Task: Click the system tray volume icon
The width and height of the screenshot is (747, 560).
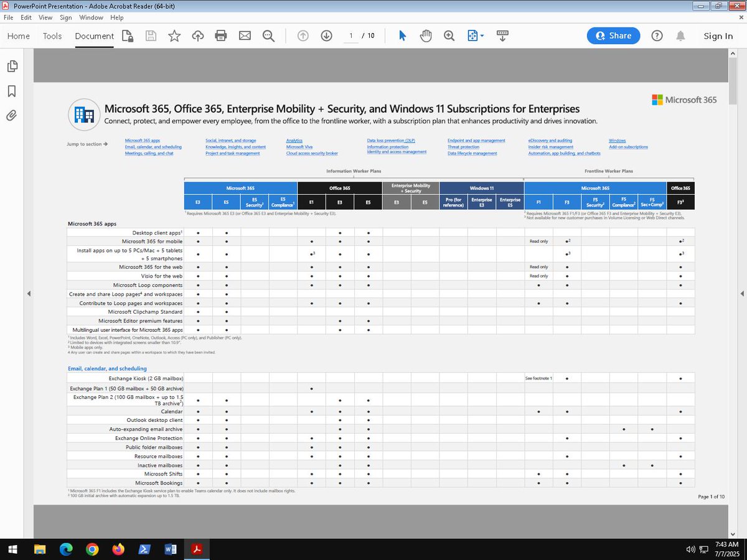Action: (x=690, y=549)
